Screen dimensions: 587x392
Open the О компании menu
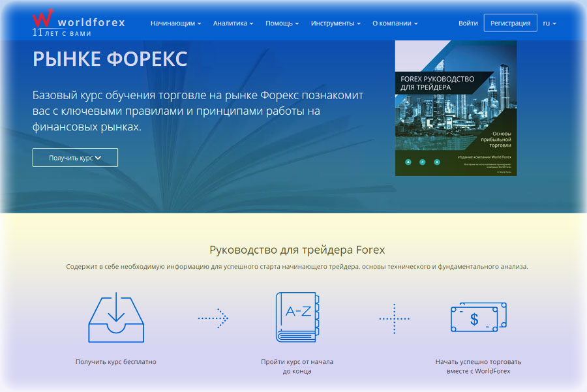(x=395, y=23)
